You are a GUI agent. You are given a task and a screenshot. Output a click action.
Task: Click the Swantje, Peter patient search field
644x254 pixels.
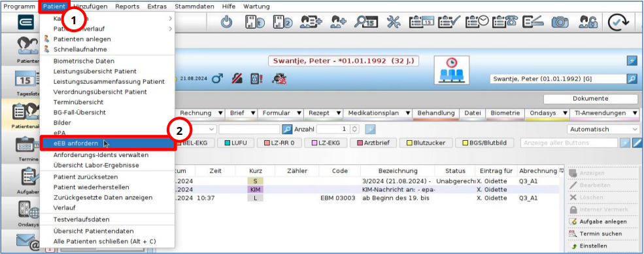[x=558, y=79]
